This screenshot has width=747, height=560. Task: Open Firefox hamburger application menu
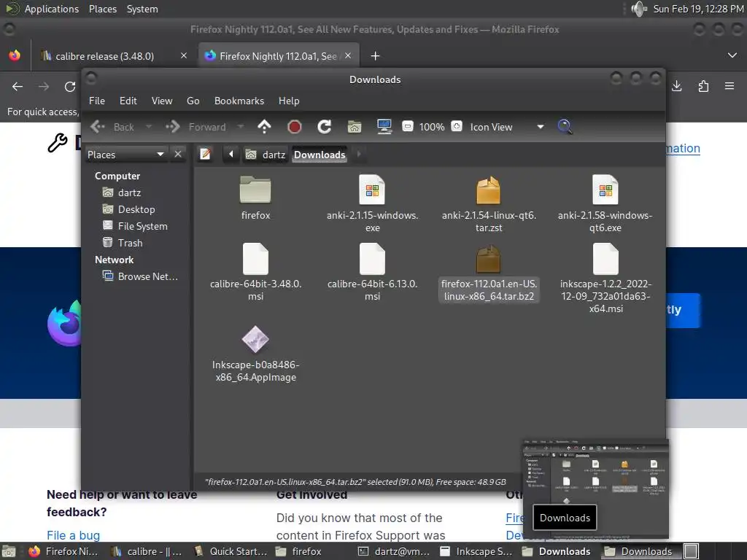click(729, 86)
